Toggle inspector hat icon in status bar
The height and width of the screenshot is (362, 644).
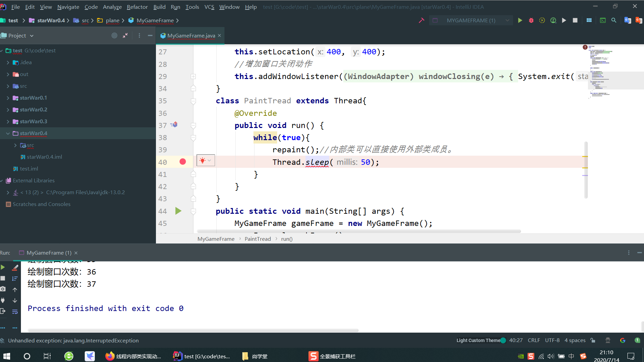click(x=608, y=340)
